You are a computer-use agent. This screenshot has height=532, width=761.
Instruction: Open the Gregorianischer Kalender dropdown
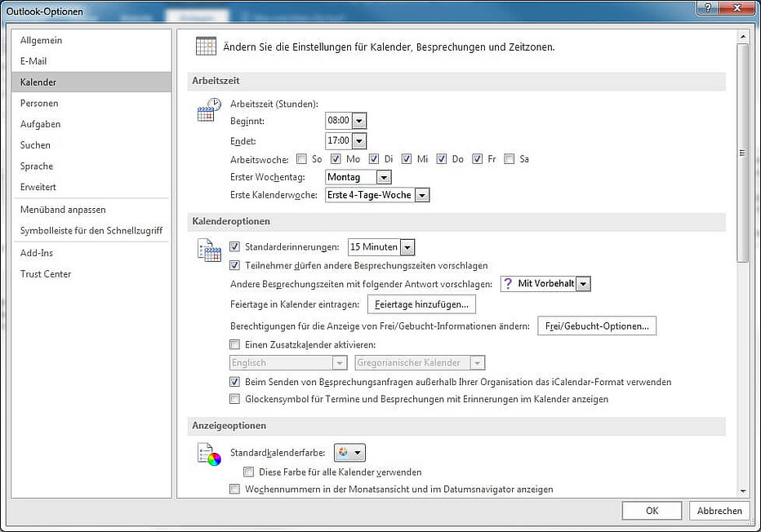[478, 363]
